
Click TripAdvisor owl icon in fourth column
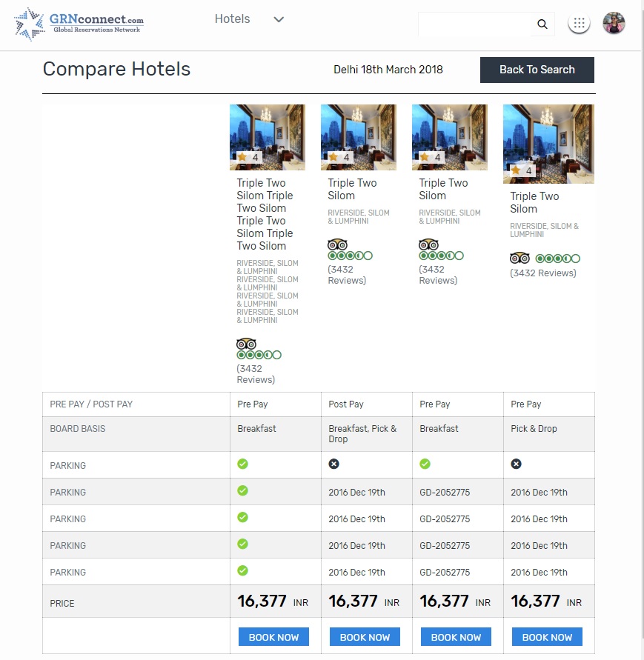point(519,258)
